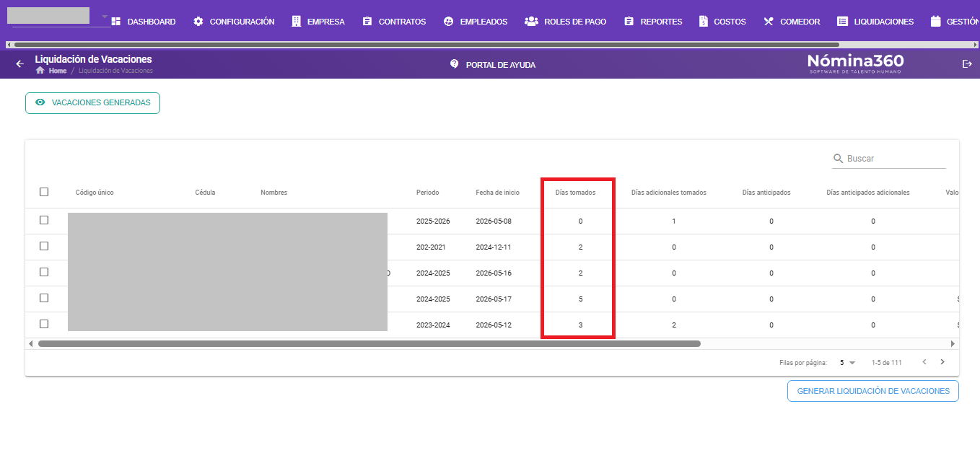
Task: Open the EMPLEADOS menu
Action: coord(475,22)
